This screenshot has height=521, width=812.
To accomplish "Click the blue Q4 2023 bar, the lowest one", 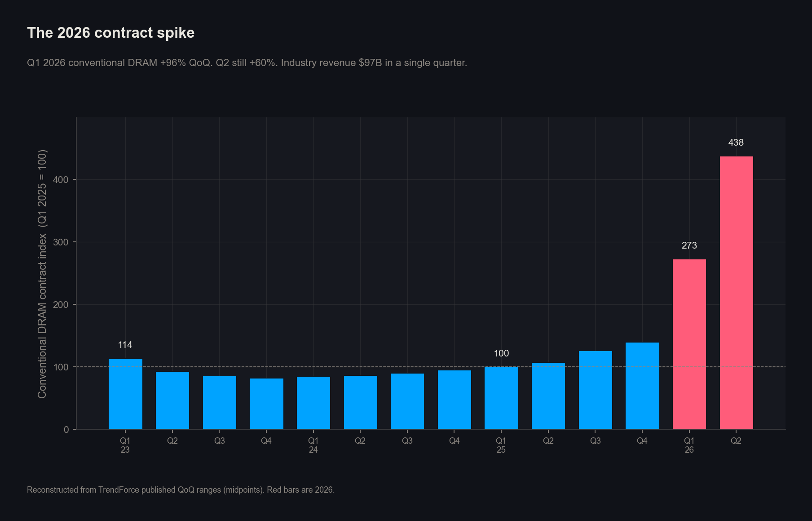I will coord(266,404).
